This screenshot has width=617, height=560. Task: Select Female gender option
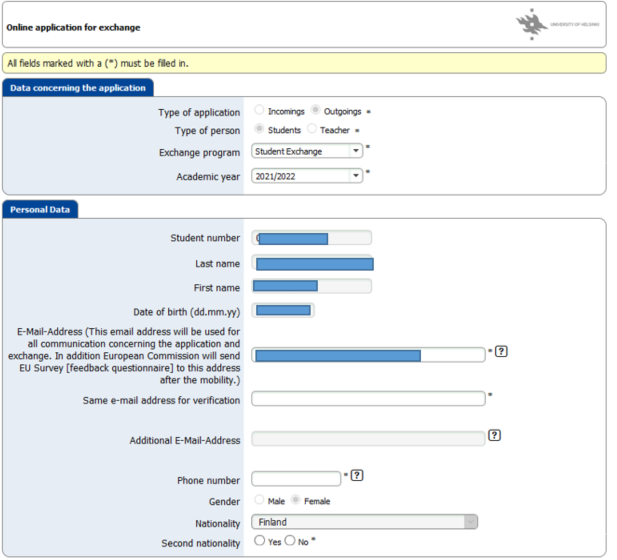pyautogui.click(x=296, y=500)
